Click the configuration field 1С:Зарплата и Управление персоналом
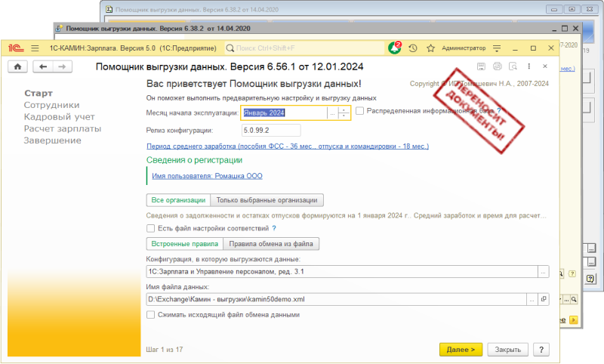The width and height of the screenshot is (604, 364). 342,272
